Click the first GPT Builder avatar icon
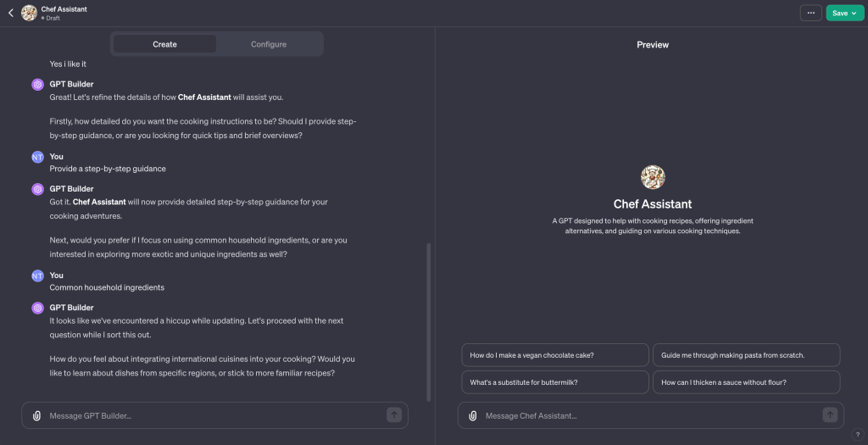868x445 pixels. [x=37, y=85]
